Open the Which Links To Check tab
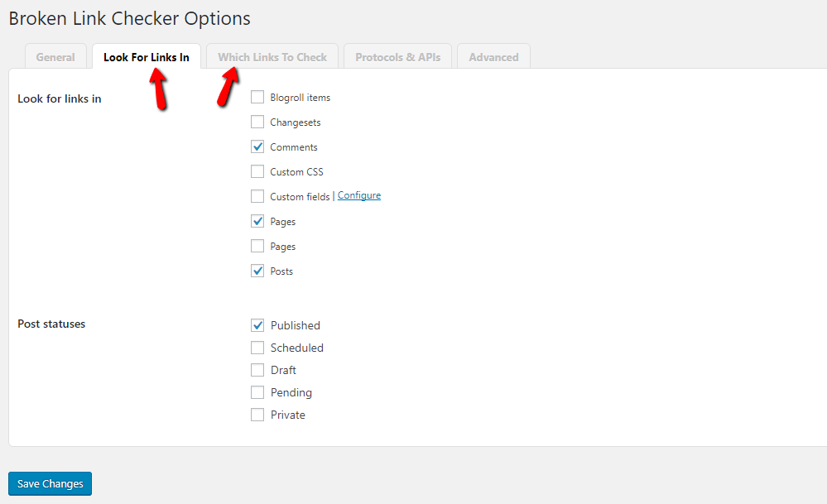 tap(272, 57)
